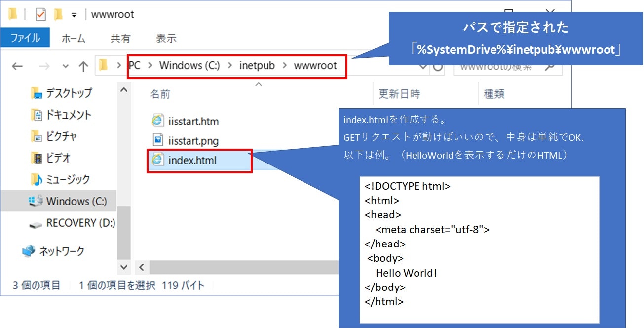Screen dimensions: 644x328
Task: Click the new folder quick access icon
Action: coord(58,14)
